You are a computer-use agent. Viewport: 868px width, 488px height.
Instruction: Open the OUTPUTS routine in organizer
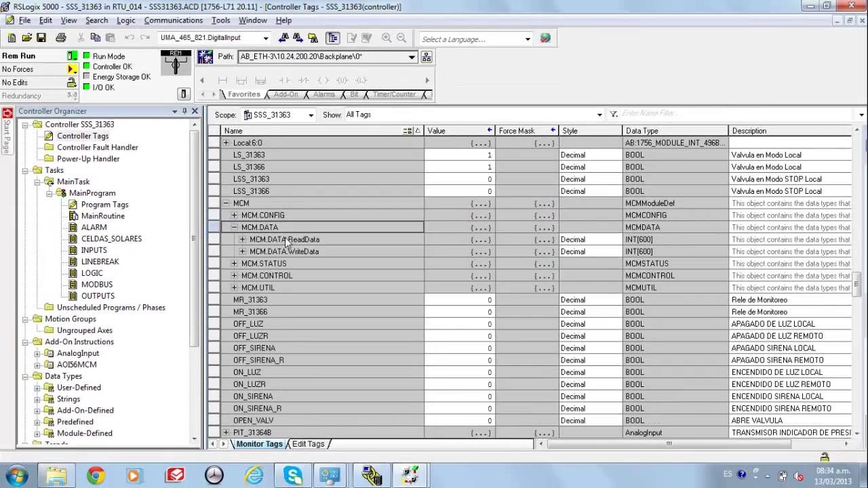point(98,296)
